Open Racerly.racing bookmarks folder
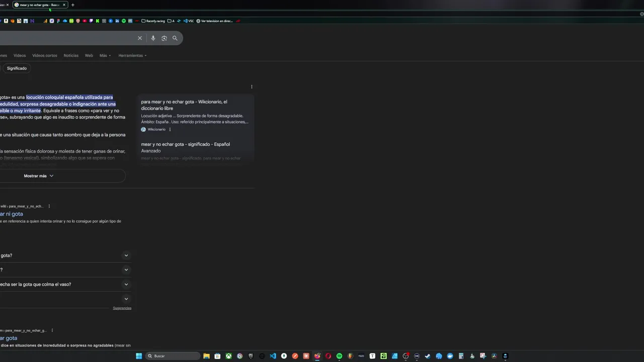Screen dimensions: 644x362 (153, 21)
